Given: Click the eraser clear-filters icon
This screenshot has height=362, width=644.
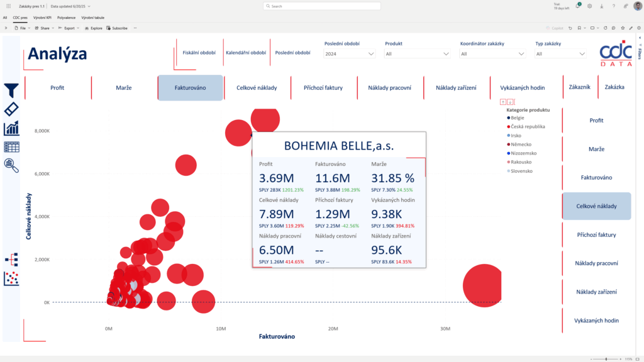Looking at the screenshot, I should [x=11, y=109].
